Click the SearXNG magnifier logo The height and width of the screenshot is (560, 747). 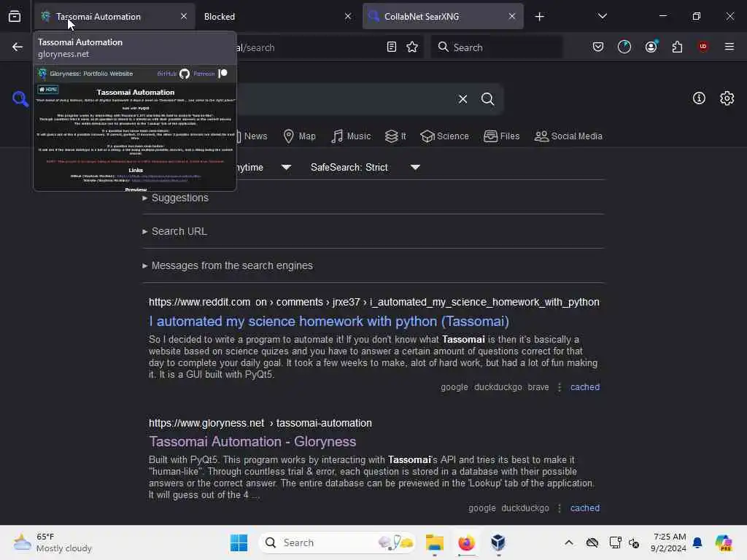coord(20,98)
